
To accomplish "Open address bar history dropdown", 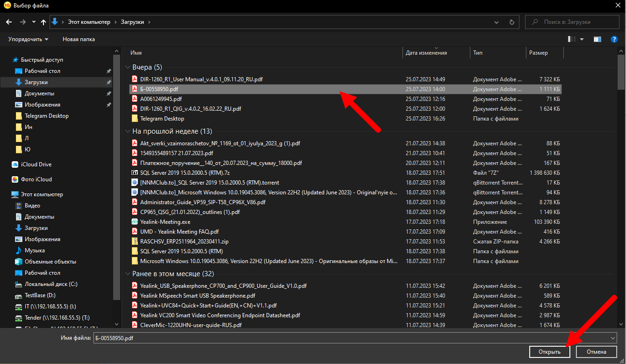I will pos(496,22).
